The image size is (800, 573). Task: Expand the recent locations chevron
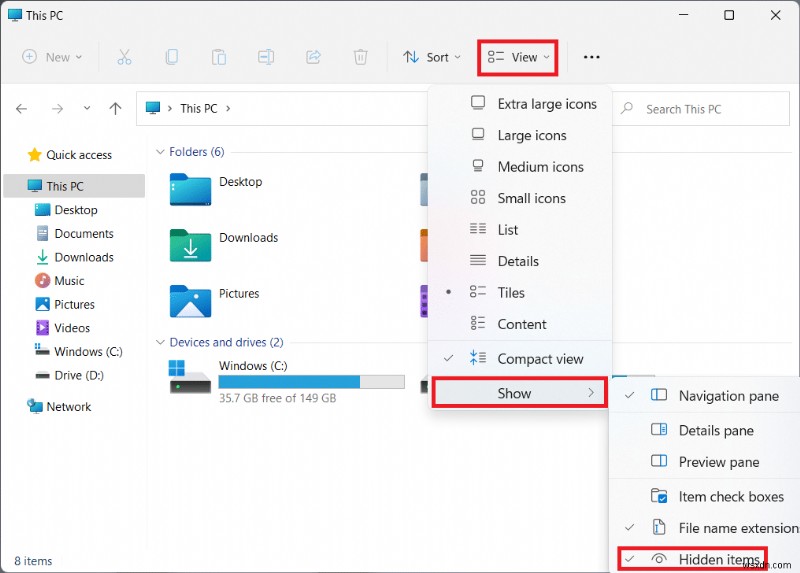pos(87,109)
